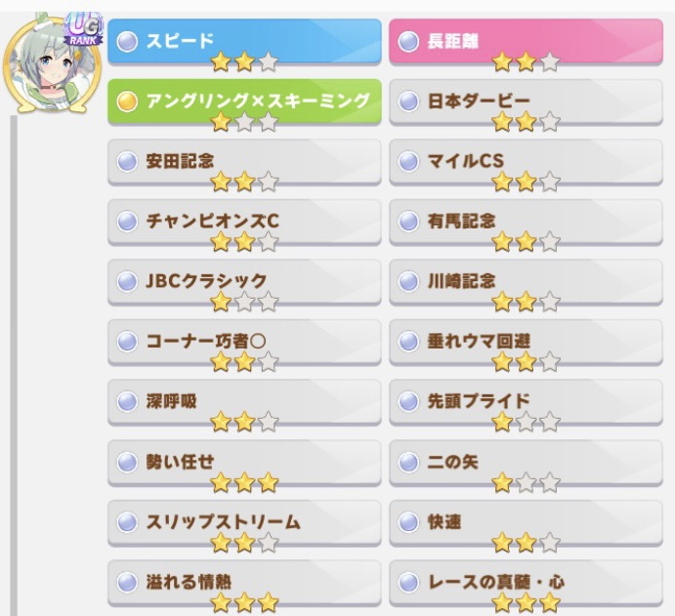Click the UG rank badge icon
Screen dimensions: 675x616
[83, 29]
